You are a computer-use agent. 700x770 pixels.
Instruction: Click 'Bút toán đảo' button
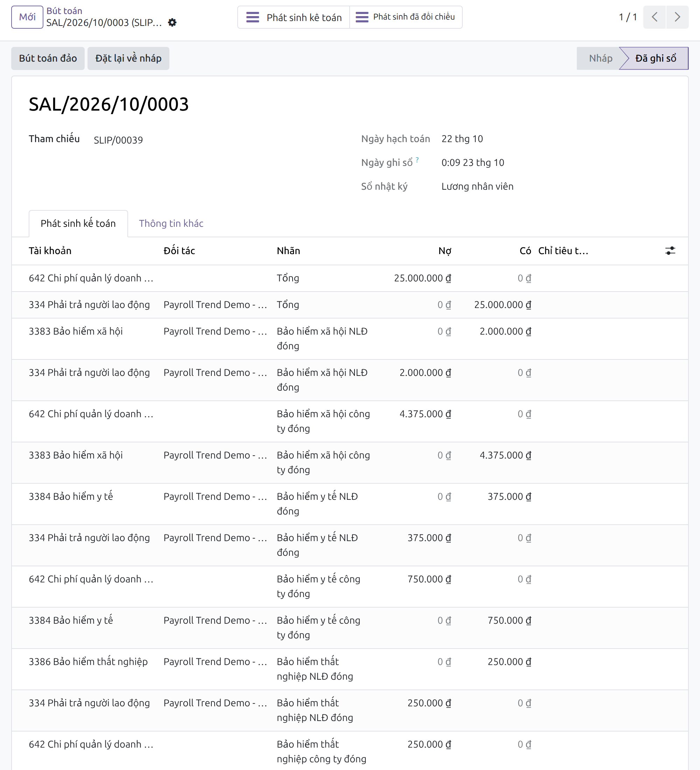pos(48,58)
